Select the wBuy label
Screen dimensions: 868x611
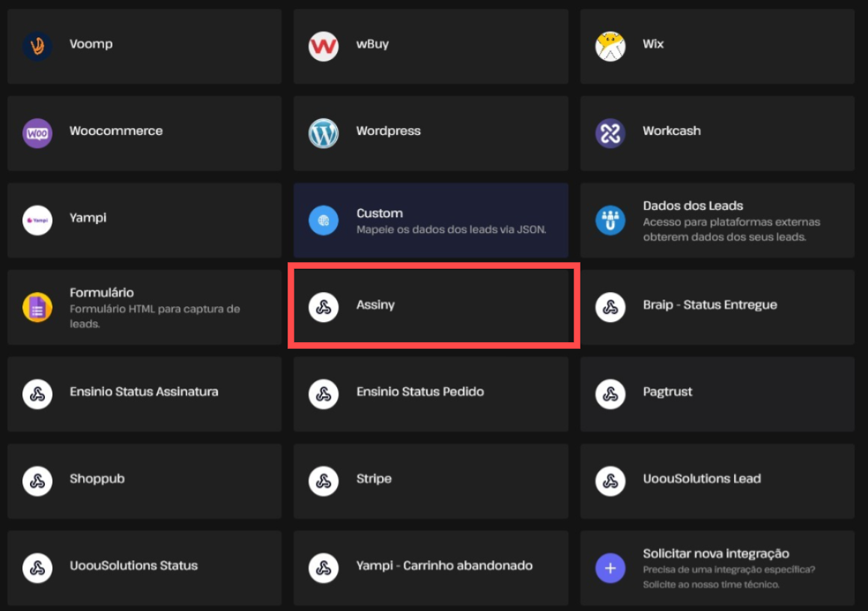click(x=372, y=43)
